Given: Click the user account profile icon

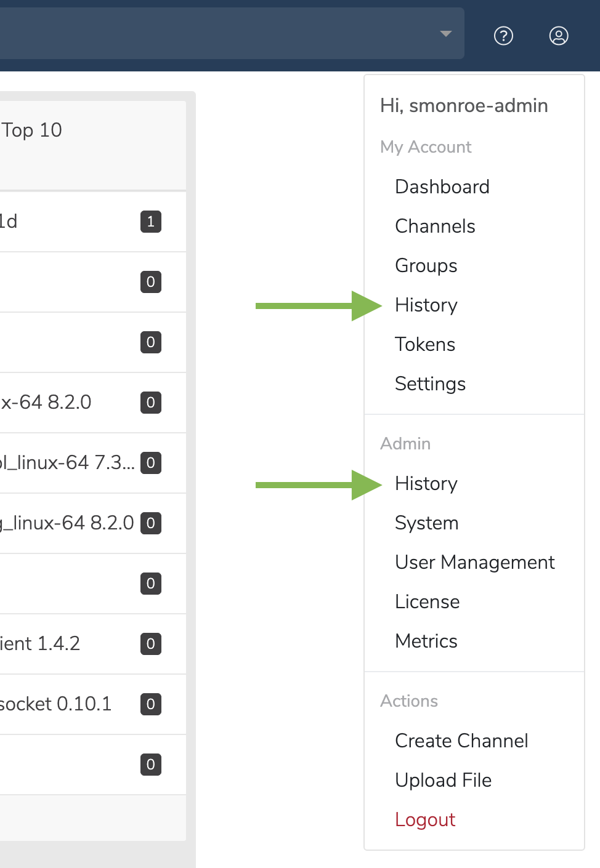Looking at the screenshot, I should (x=559, y=36).
